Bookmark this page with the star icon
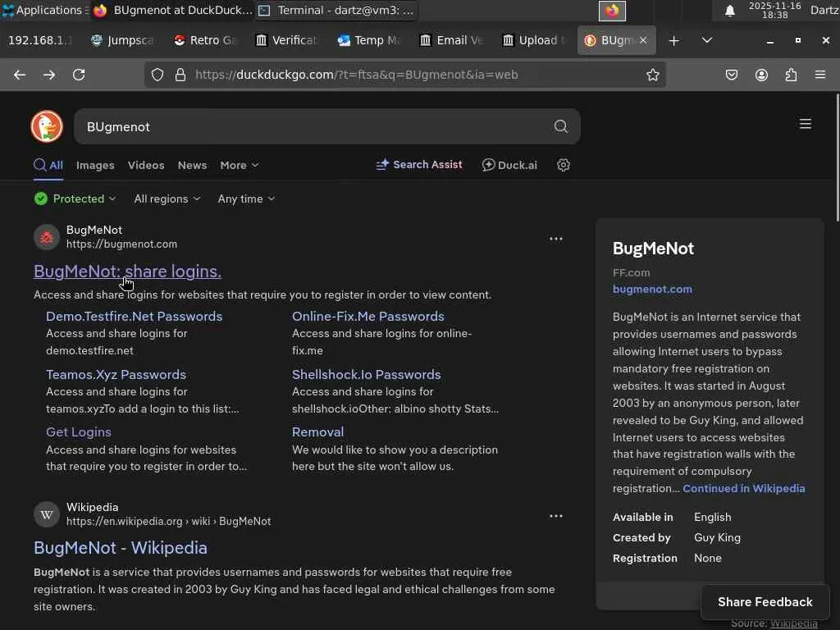840x630 pixels. tap(652, 75)
